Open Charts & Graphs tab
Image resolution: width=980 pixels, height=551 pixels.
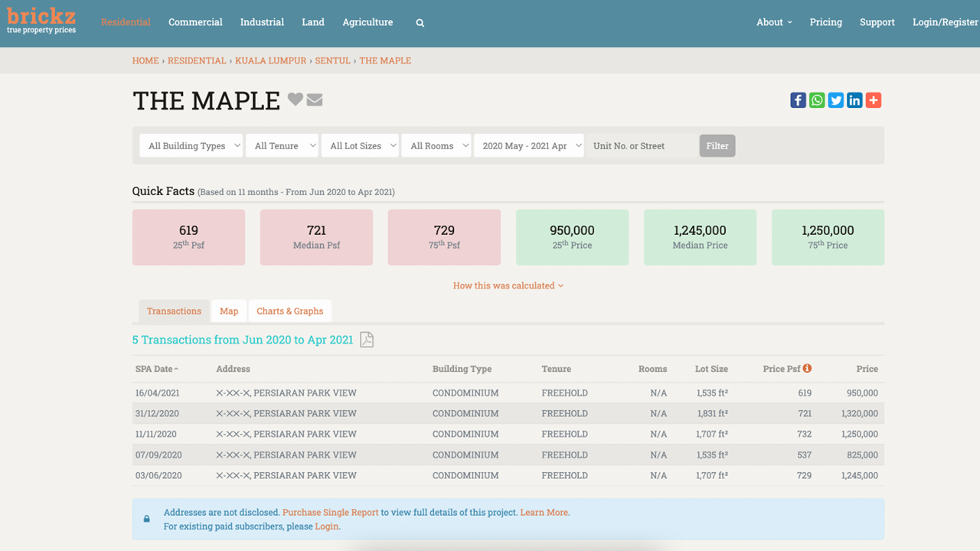click(x=289, y=311)
